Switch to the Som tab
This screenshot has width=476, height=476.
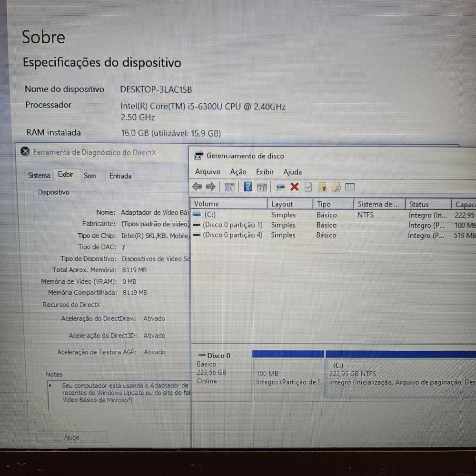(90, 176)
